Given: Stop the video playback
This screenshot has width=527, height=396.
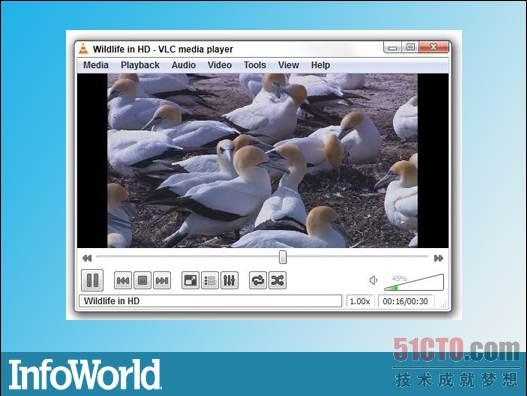Looking at the screenshot, I should (143, 280).
